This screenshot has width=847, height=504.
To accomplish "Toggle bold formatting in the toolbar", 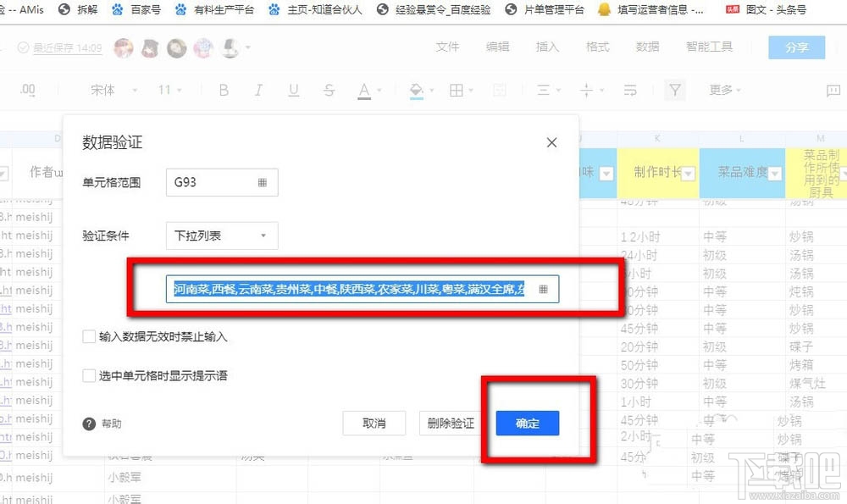I will [x=224, y=90].
